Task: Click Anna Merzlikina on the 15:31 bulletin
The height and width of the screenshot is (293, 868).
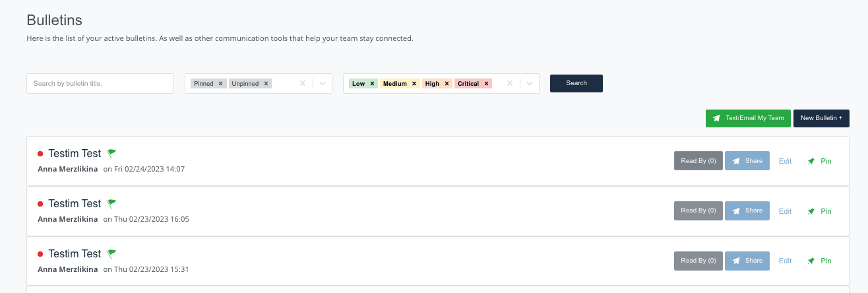Action: 68,269
